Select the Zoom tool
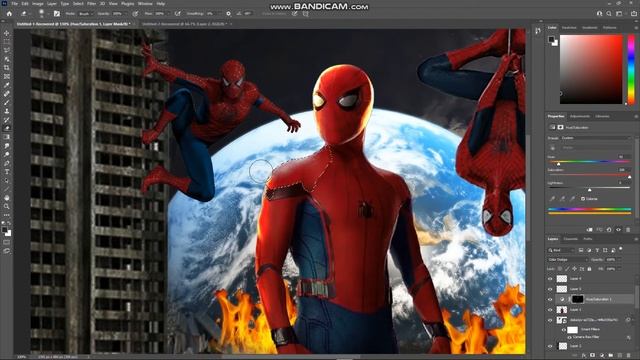Image resolution: width=640 pixels, height=360 pixels. [7, 207]
